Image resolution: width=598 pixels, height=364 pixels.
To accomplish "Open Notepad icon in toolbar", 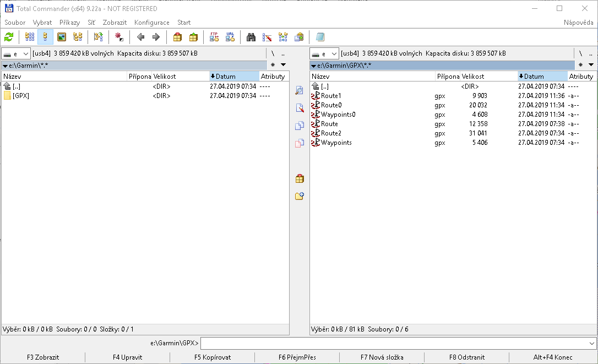I will [x=320, y=37].
